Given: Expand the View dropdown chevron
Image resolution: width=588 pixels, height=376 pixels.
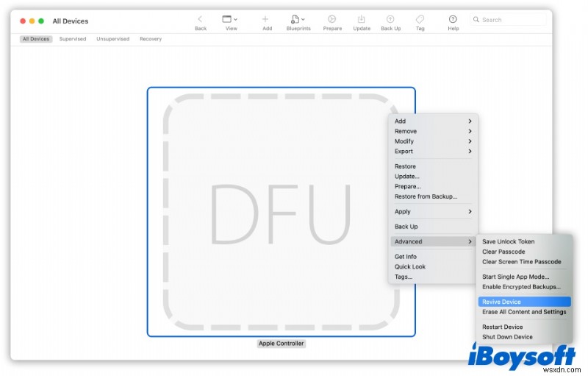Looking at the screenshot, I should click(235, 19).
